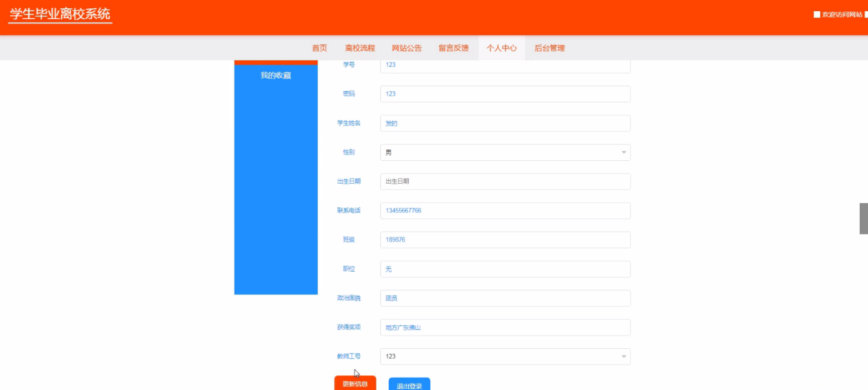Focus the 密码 password field
Viewport: 868px width, 390px height.
pyautogui.click(x=505, y=94)
